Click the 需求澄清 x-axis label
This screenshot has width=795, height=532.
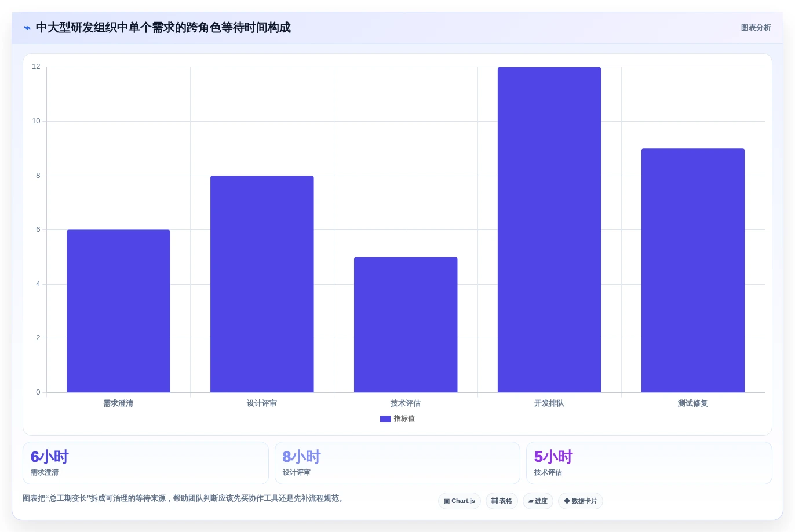tap(118, 403)
